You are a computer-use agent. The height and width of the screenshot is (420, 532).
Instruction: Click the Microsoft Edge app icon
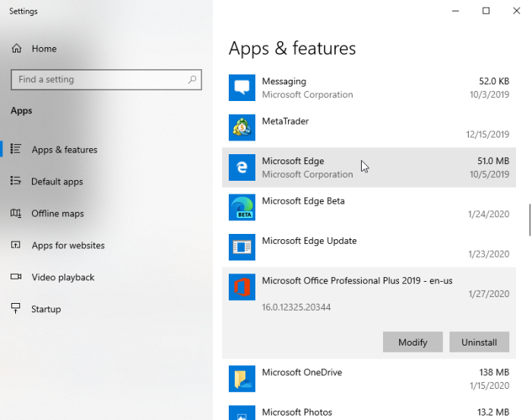coord(242,168)
